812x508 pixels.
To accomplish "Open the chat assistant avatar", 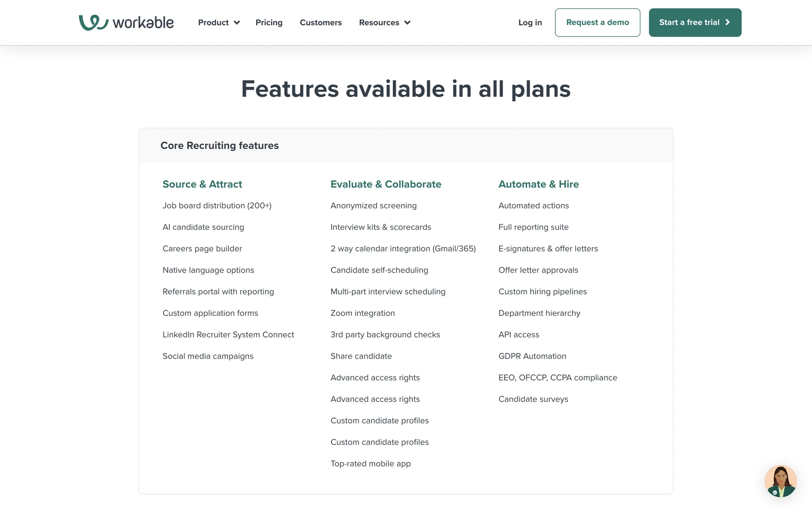I will [x=780, y=481].
